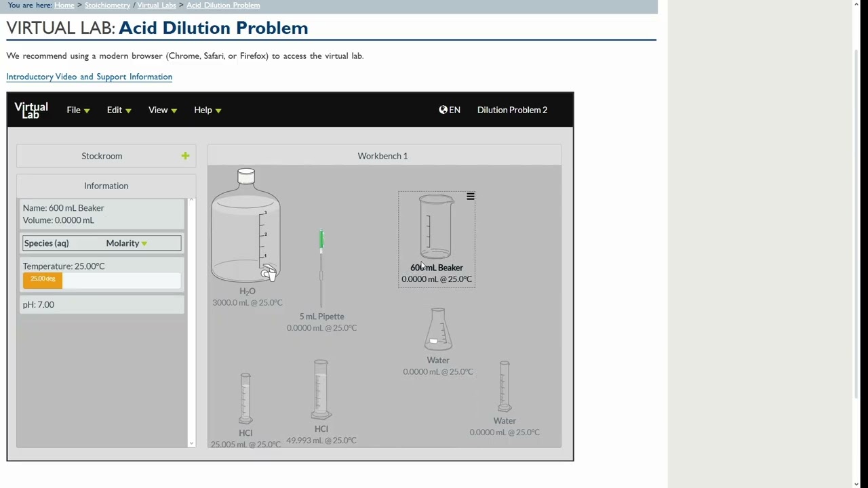Viewport: 868px width, 488px height.
Task: Open Introductory Video and Support Information link
Action: [x=90, y=77]
